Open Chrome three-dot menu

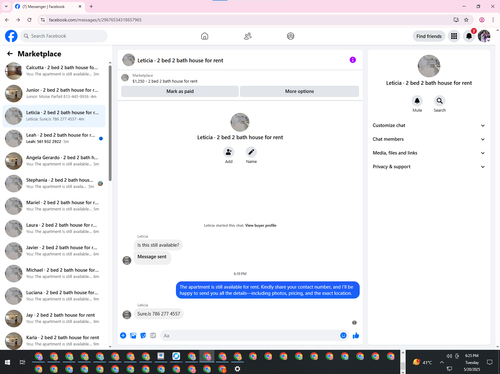coord(493,20)
